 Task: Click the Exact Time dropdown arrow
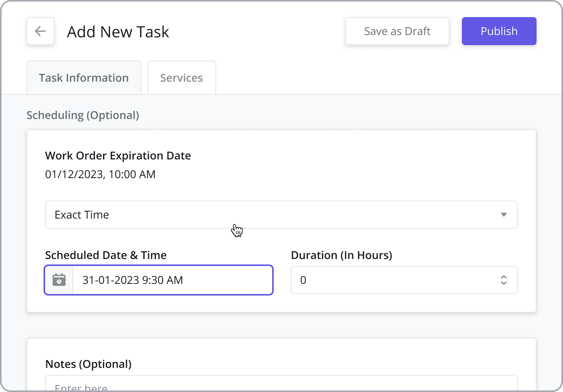[x=504, y=215]
